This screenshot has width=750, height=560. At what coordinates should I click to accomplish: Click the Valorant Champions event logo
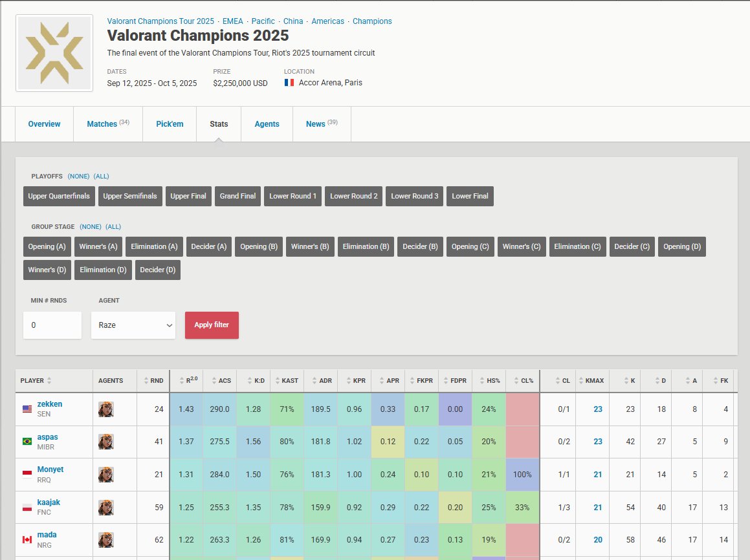point(54,52)
